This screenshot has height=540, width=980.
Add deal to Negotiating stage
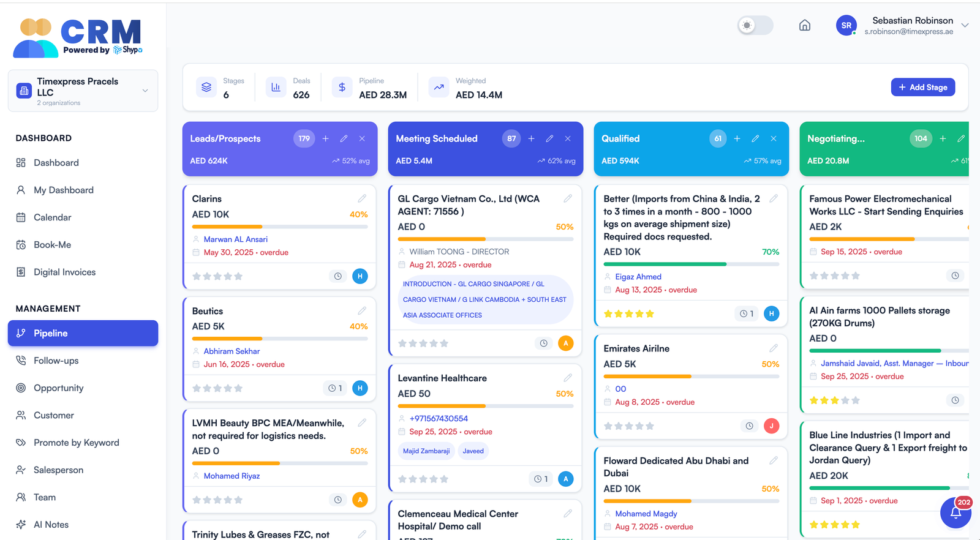pos(943,138)
